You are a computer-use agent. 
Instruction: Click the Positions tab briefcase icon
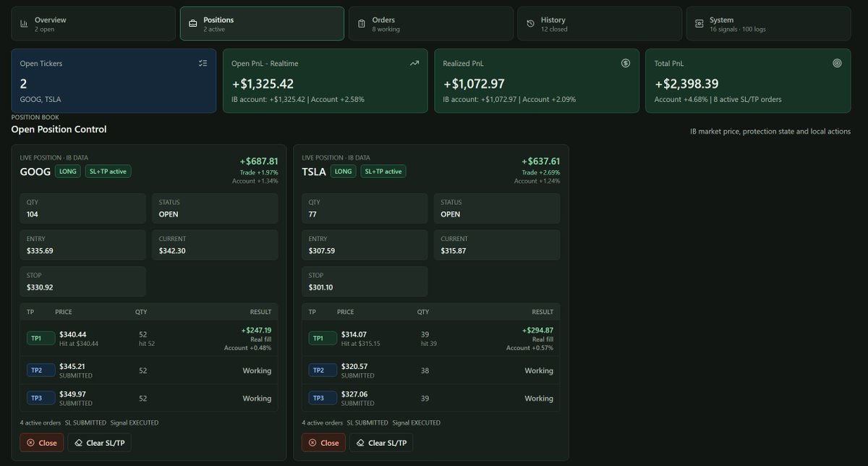pyautogui.click(x=192, y=24)
